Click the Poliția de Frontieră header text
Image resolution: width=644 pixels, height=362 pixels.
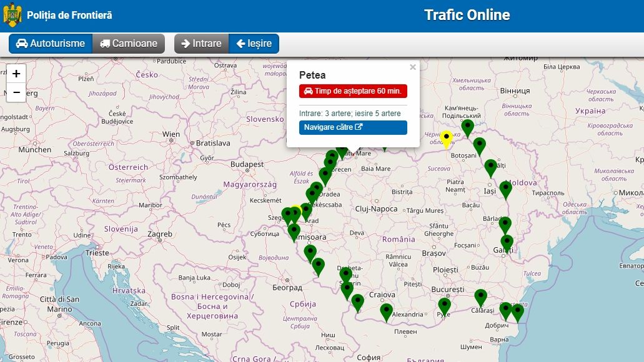pyautogui.click(x=69, y=15)
